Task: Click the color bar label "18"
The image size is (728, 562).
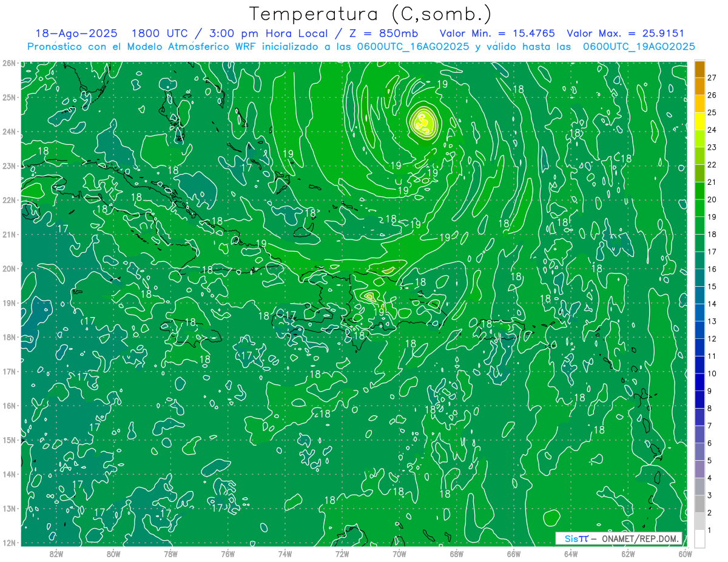Action: coord(712,234)
